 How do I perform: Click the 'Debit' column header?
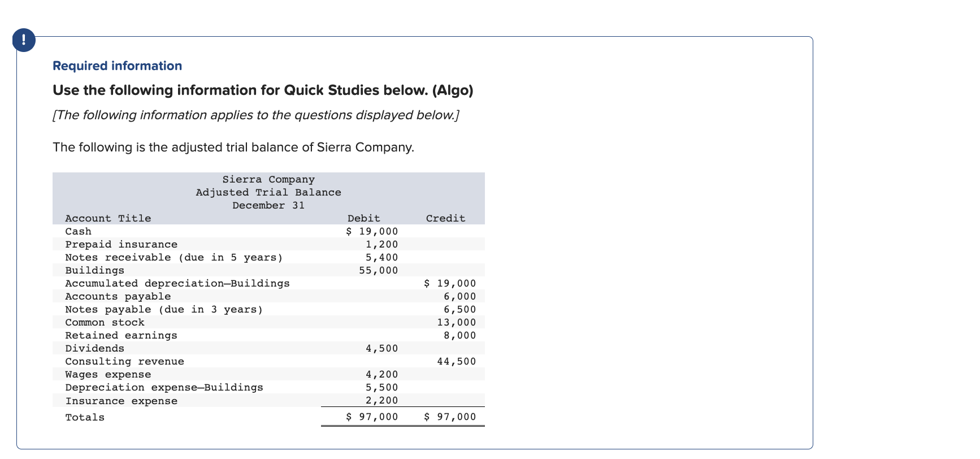pyautogui.click(x=364, y=218)
